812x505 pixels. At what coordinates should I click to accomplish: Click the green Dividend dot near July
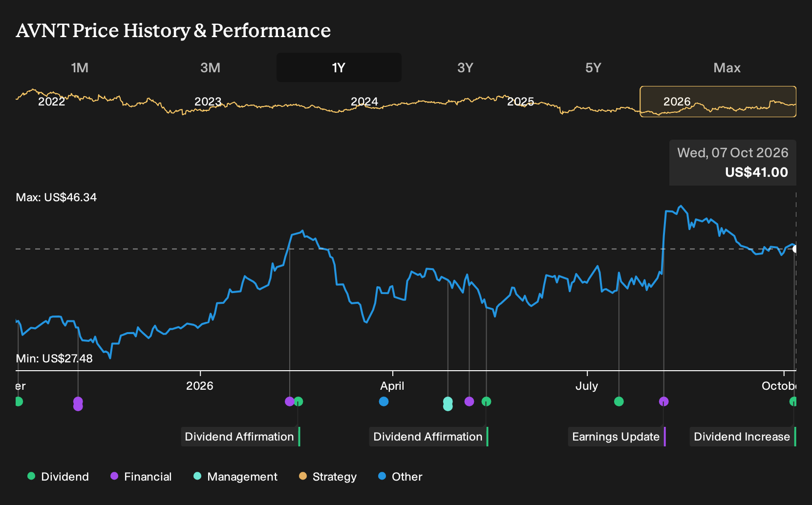click(619, 401)
